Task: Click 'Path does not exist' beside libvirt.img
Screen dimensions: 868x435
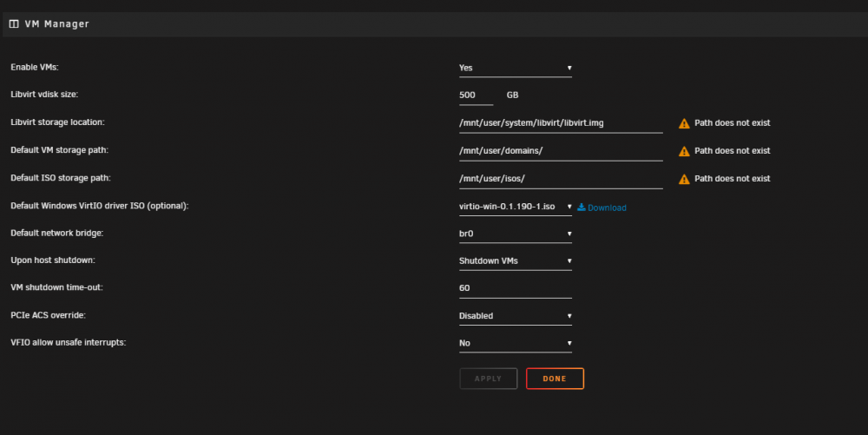Action: (733, 123)
